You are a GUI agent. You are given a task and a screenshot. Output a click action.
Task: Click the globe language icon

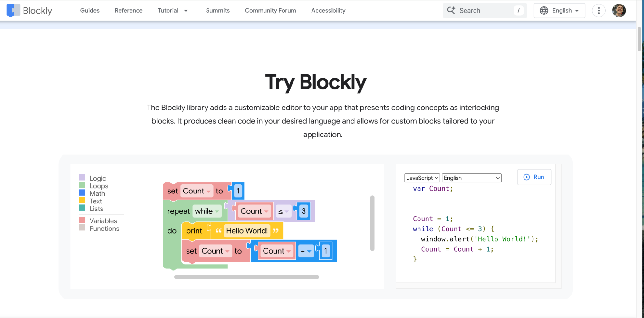tap(544, 11)
